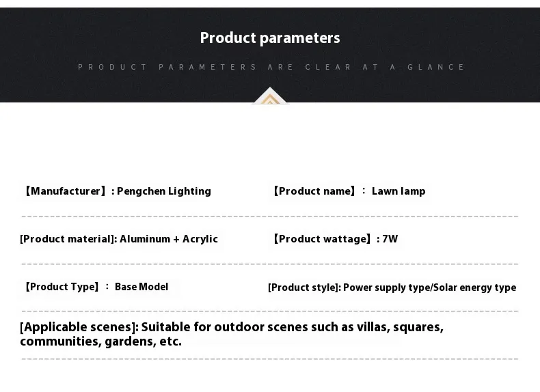
Task: Select the "Base Model" type value
Action: (141, 287)
